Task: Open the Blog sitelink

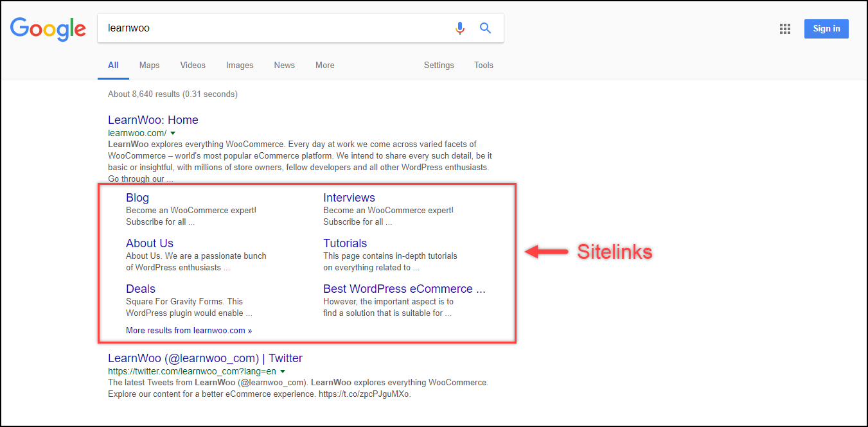Action: pyautogui.click(x=137, y=198)
